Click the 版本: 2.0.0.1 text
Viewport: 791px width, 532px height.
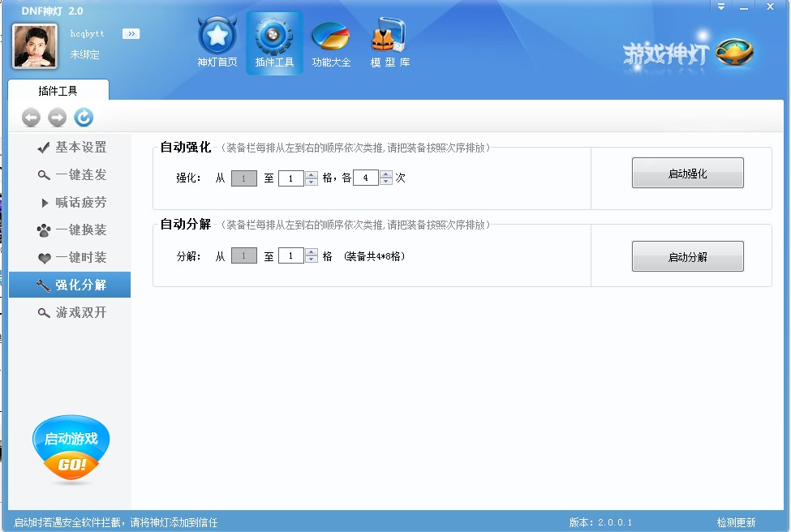(x=600, y=522)
